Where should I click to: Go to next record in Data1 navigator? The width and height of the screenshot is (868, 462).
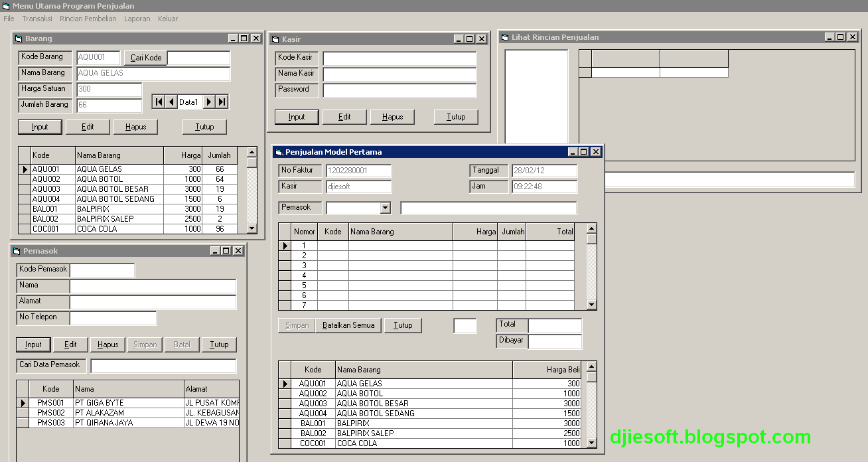pos(209,102)
